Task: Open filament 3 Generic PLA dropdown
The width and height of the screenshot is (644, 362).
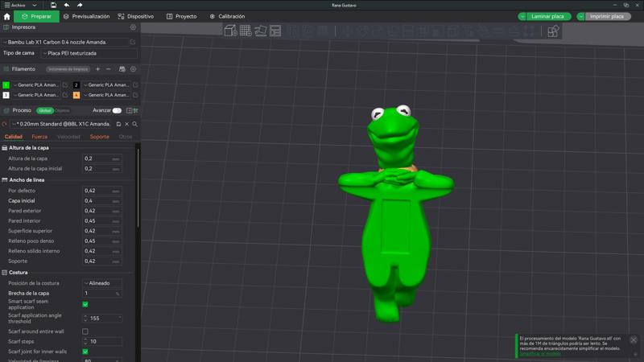Action: point(37,95)
